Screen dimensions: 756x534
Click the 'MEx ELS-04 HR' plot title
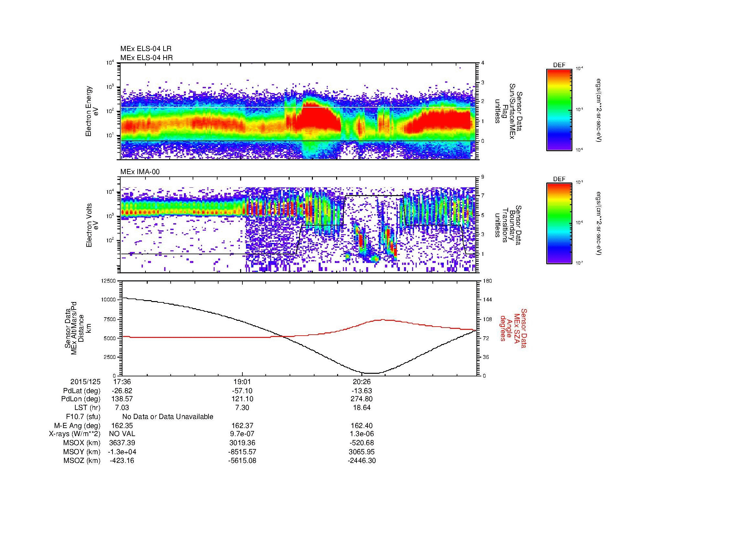click(x=146, y=58)
